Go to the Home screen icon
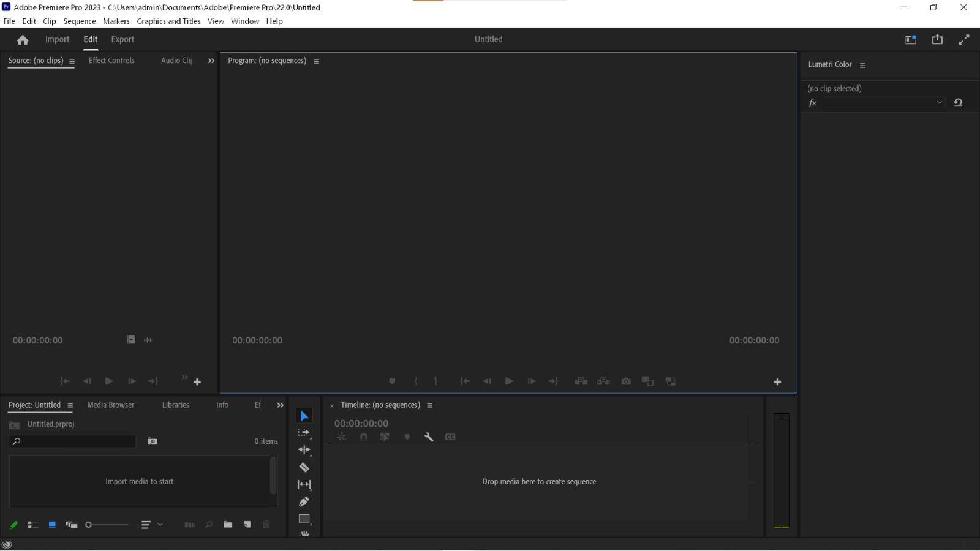This screenshot has width=980, height=551. [x=23, y=40]
